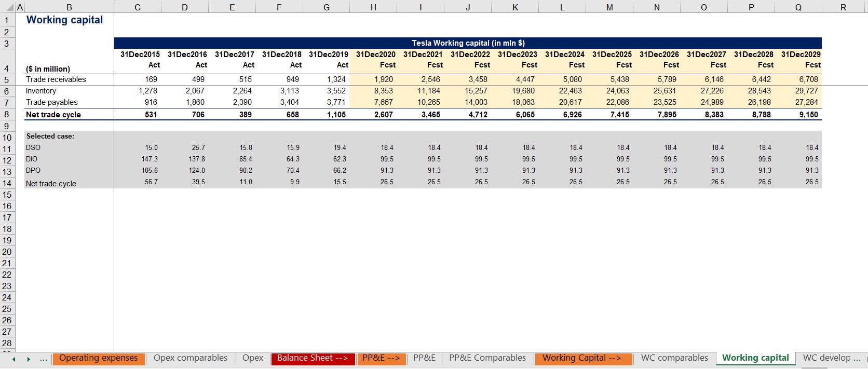Select inventory value 3,552

click(x=336, y=91)
